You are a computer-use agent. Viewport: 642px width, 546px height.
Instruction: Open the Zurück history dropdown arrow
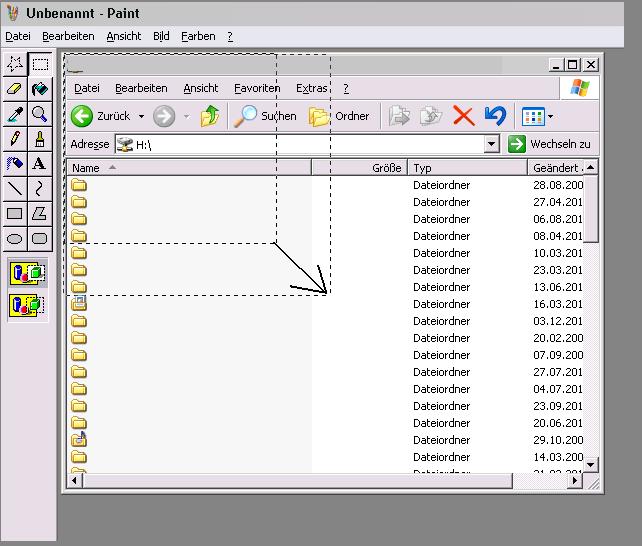[x=141, y=117]
